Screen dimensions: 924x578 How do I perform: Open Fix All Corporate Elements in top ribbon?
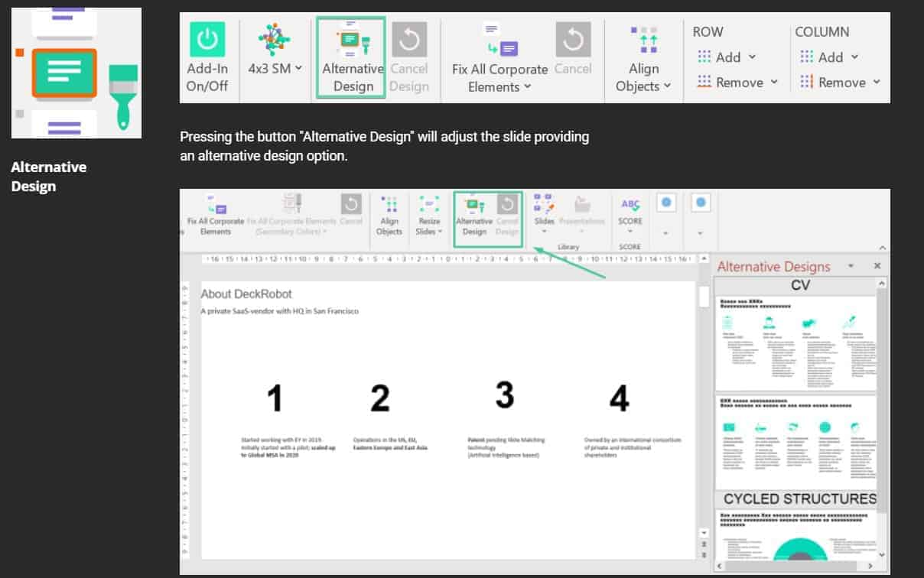click(499, 57)
